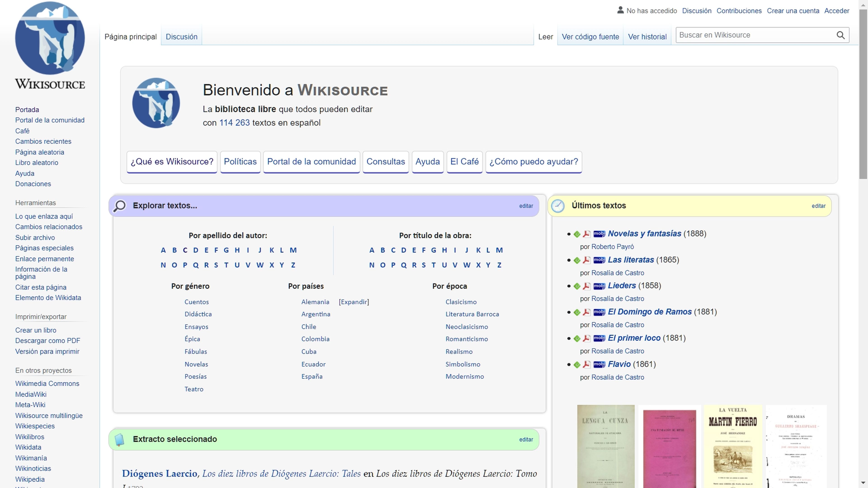The image size is (868, 488).
Task: Open Novelas y fantasías text link
Action: (x=644, y=234)
